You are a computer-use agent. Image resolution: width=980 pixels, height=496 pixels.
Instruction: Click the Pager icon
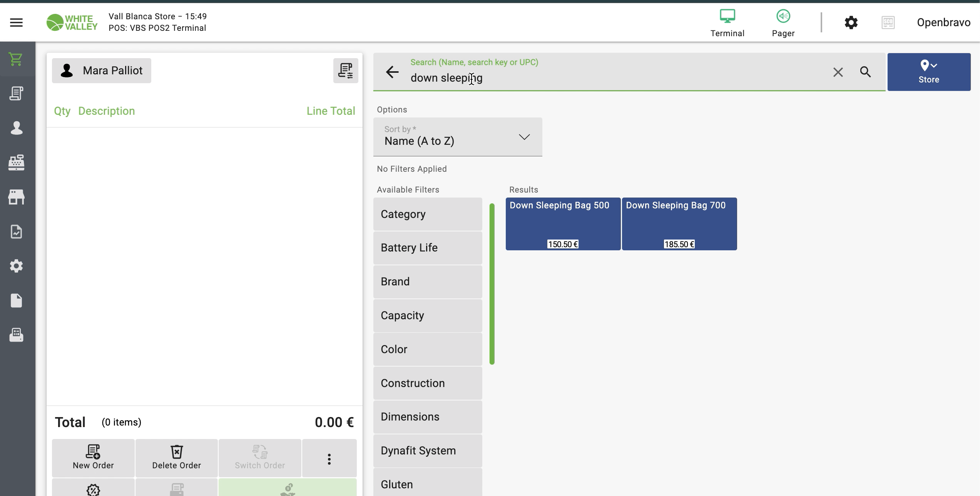tap(783, 22)
